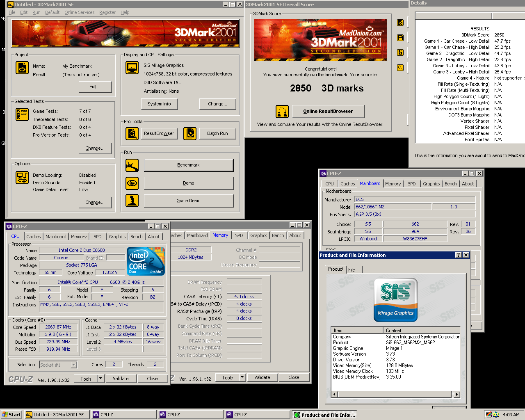This screenshot has width=525, height=420.
Task: Open the Edit menu in 3DMark2001
Action: pyautogui.click(x=24, y=12)
